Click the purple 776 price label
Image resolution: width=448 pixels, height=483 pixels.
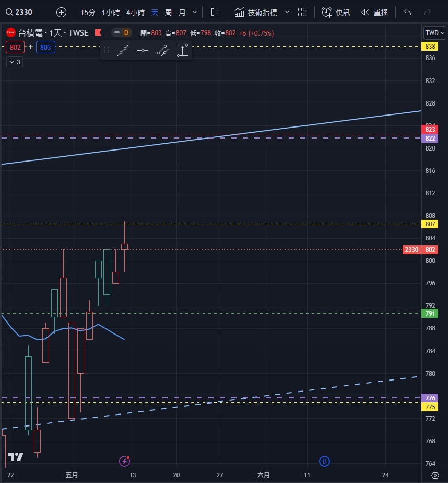tap(430, 398)
